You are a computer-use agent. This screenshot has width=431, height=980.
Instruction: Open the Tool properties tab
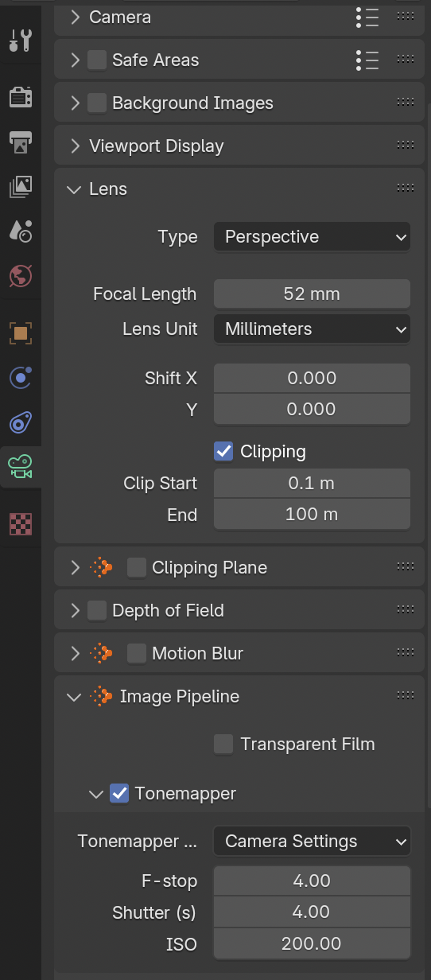[x=21, y=39]
